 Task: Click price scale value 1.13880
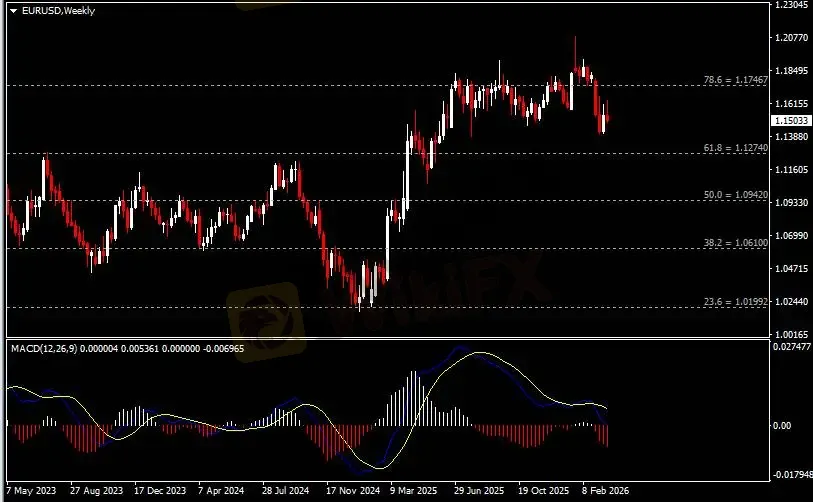coord(791,136)
